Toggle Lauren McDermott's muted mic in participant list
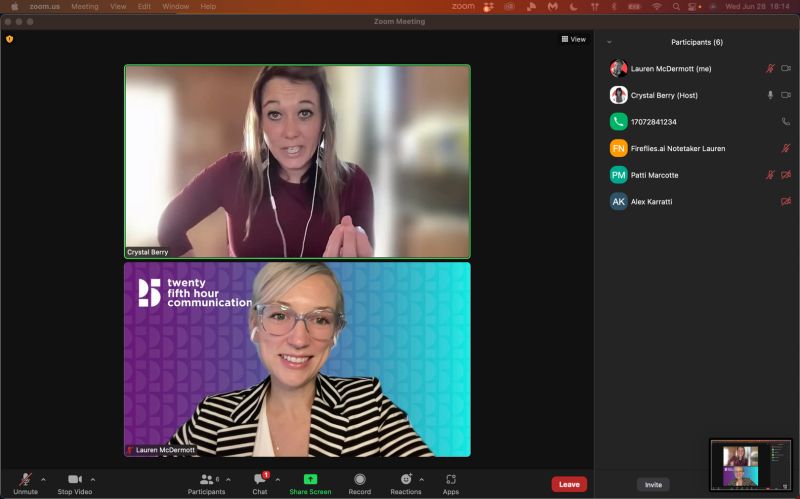The width and height of the screenshot is (800, 499). coord(769,69)
